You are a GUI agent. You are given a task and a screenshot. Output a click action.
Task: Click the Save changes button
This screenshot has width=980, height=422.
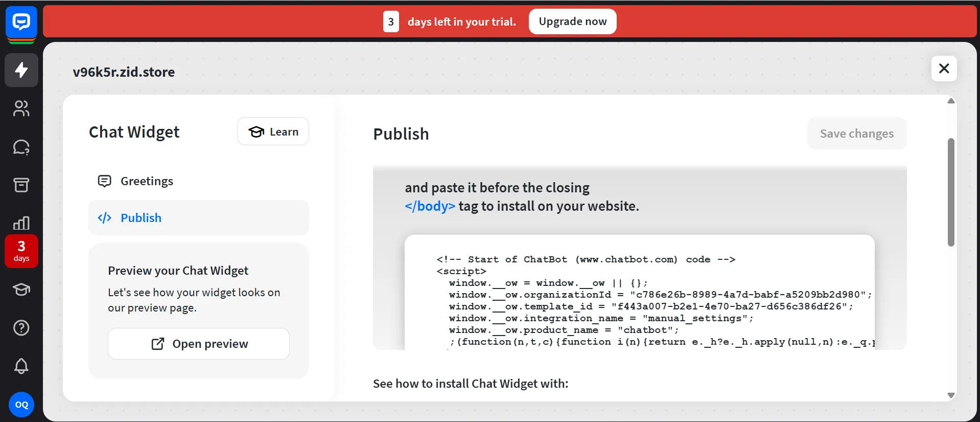[x=856, y=134]
